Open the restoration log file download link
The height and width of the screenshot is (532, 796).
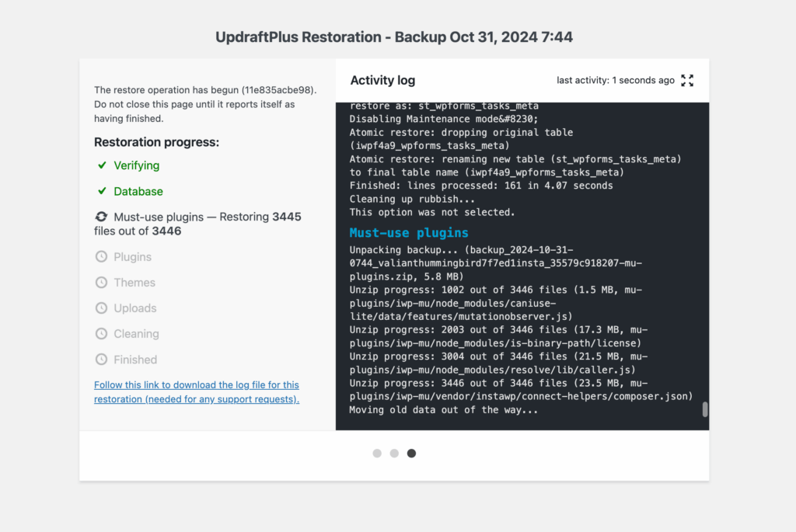(197, 392)
